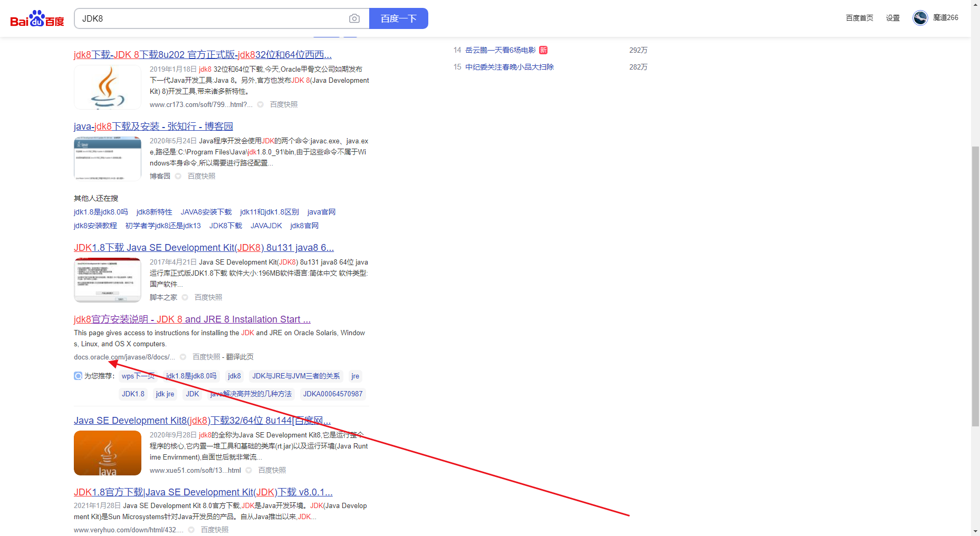Click the vertical scrollbar thumb

point(975,286)
